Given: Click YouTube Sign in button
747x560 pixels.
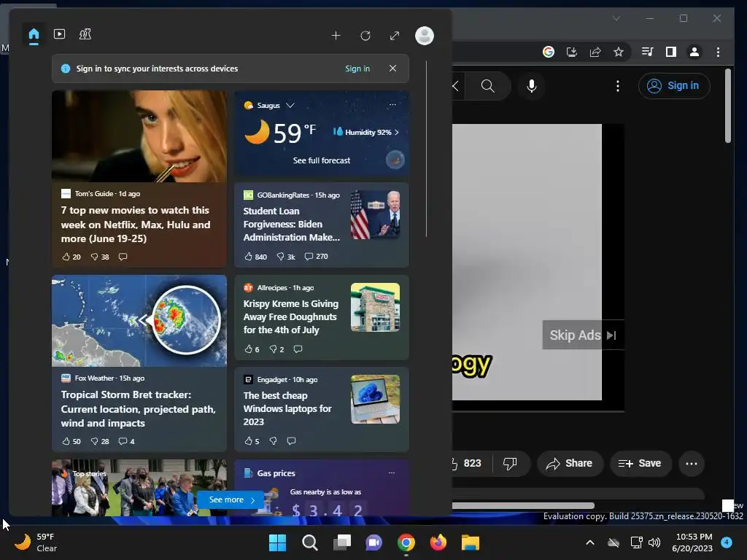Looking at the screenshot, I should 673,86.
